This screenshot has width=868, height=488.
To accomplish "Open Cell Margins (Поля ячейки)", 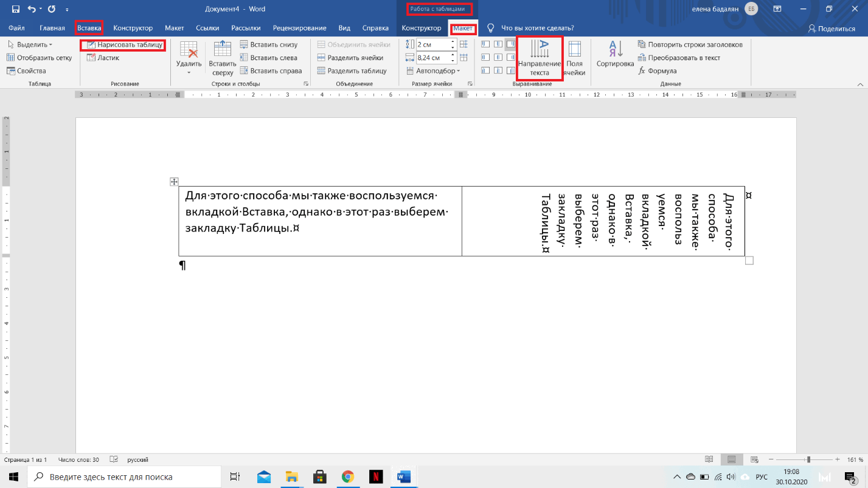I will click(574, 58).
